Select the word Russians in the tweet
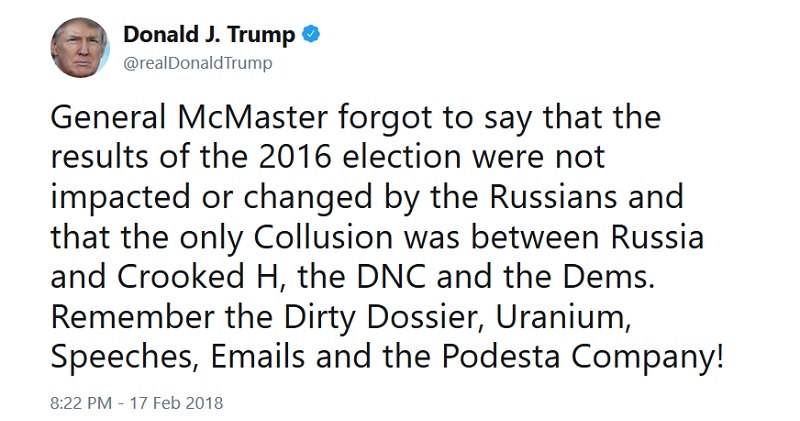800x421 pixels. pyautogui.click(x=553, y=197)
